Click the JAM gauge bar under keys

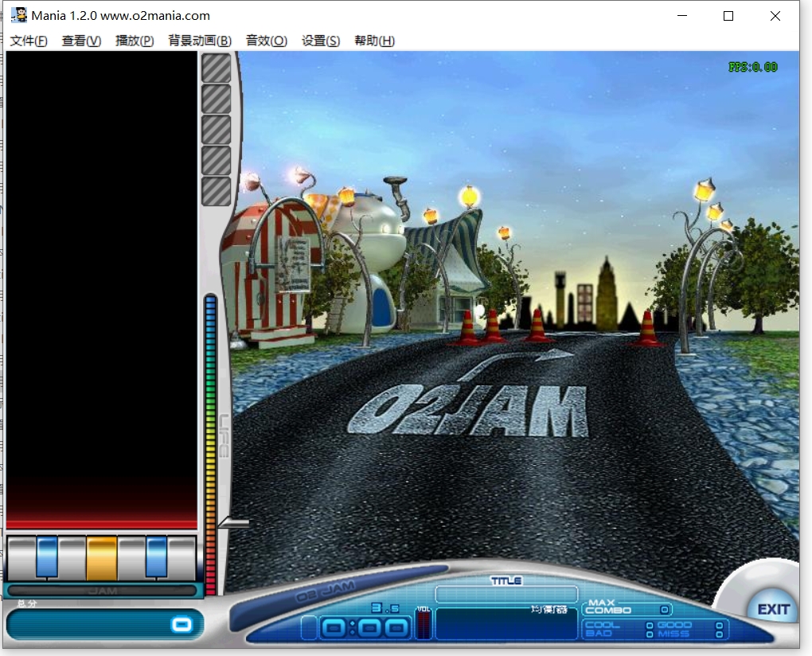[103, 590]
